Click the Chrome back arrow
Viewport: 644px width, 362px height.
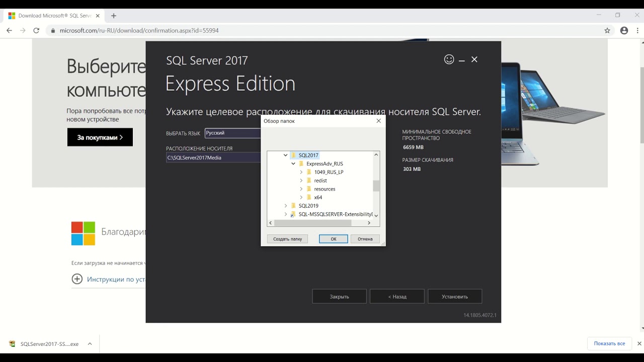pos(9,31)
